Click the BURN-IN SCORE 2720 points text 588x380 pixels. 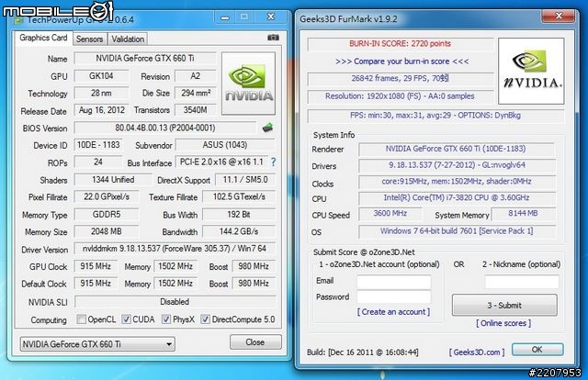point(401,43)
